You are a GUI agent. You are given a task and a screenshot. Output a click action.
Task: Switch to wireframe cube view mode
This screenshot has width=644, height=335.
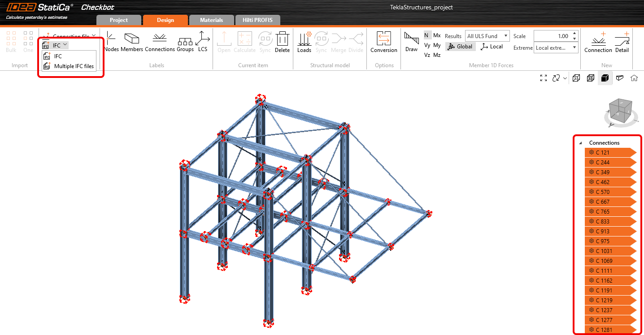coord(576,78)
